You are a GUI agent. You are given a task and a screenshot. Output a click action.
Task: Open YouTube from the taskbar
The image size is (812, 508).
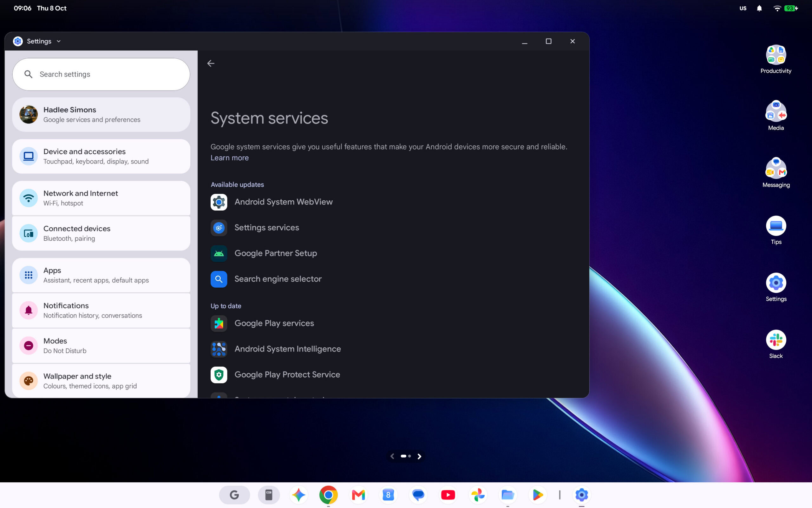(x=448, y=495)
